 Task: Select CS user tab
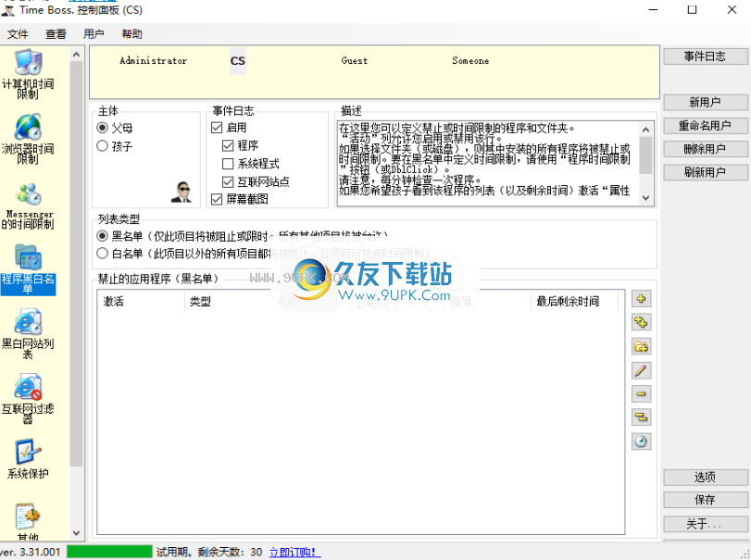tap(238, 61)
